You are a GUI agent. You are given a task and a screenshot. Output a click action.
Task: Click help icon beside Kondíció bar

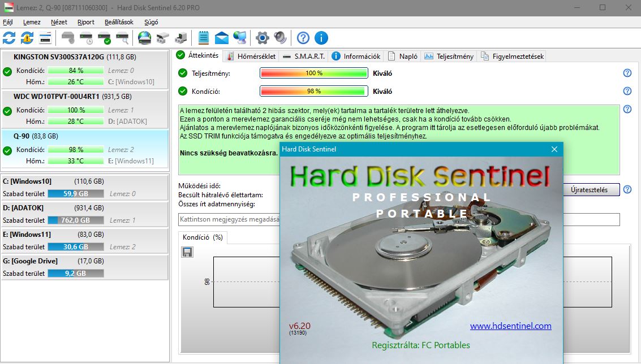pyautogui.click(x=627, y=91)
